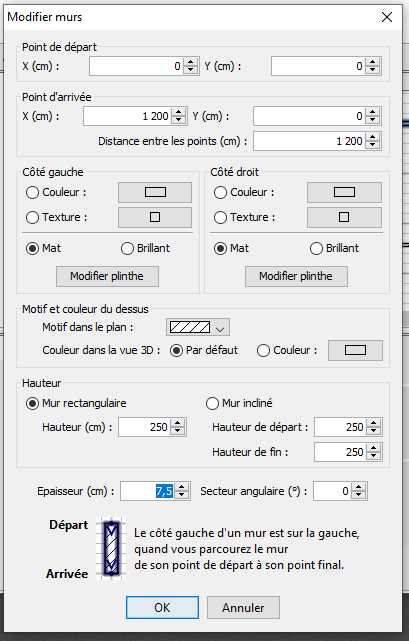Confirm changes with the OK button
The image size is (409, 641).
pyautogui.click(x=162, y=607)
